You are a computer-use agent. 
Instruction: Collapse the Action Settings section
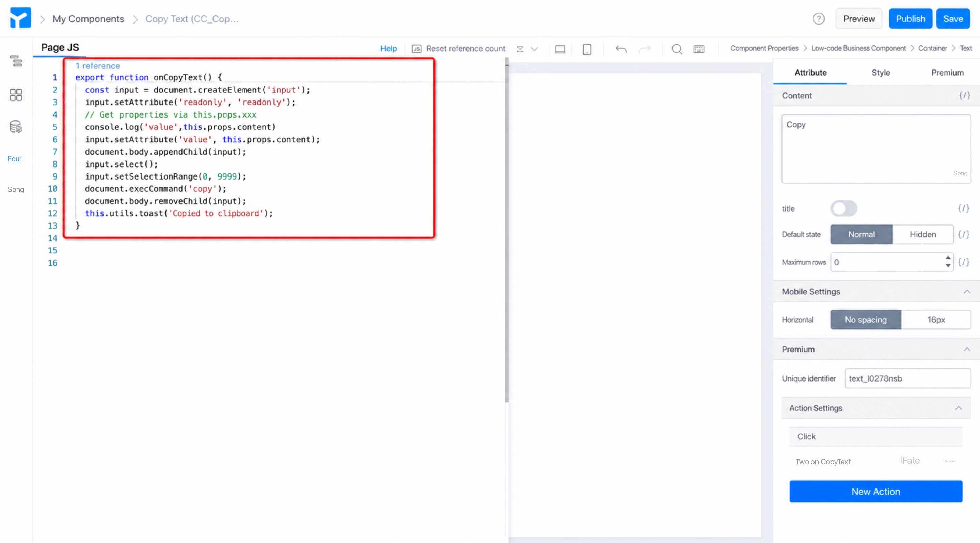point(958,408)
